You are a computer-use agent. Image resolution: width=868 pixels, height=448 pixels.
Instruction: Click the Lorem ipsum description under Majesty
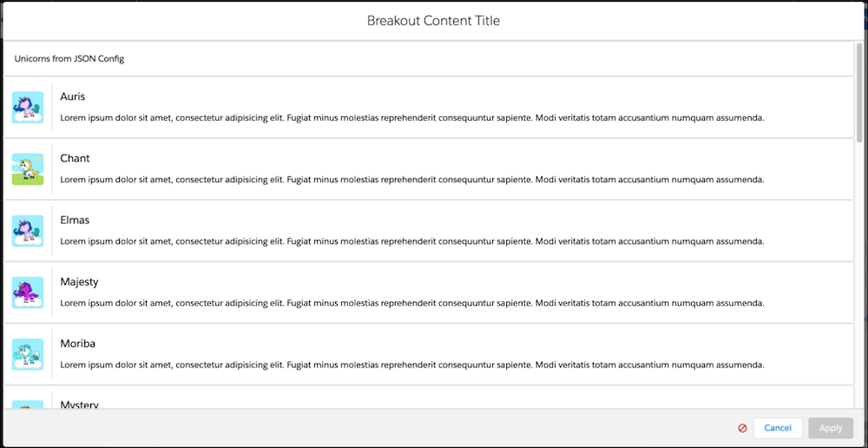(x=412, y=303)
